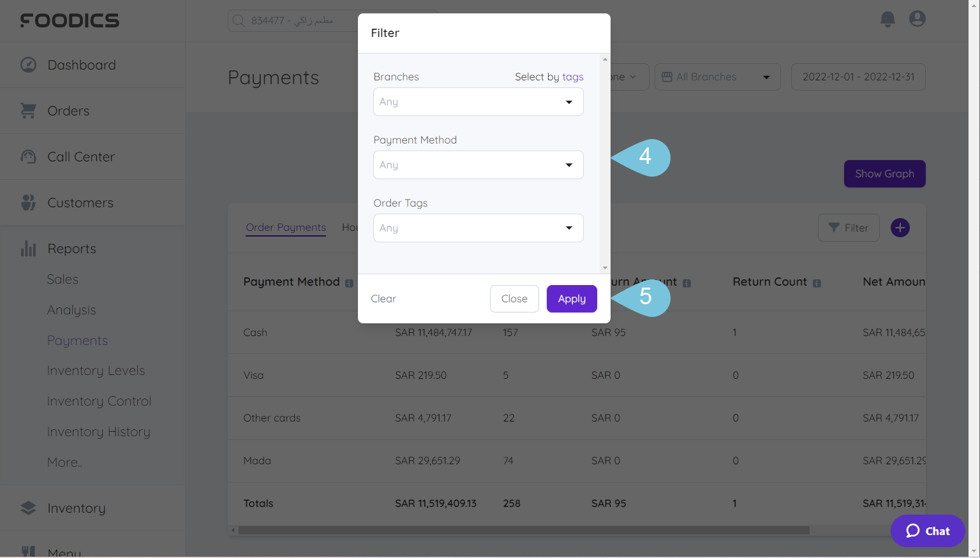Click the Other cards row label
Viewport: 980px width, 558px height.
click(x=272, y=418)
